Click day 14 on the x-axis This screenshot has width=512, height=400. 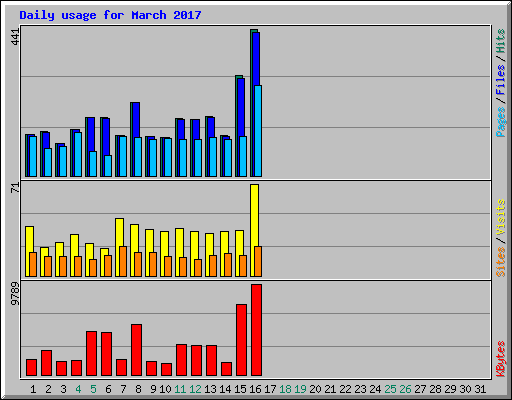[x=225, y=389]
